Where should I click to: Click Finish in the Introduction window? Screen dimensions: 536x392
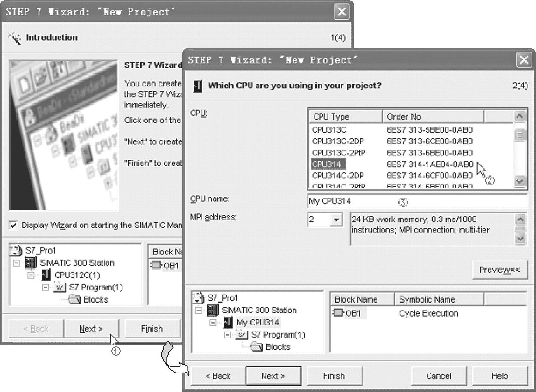coord(152,329)
